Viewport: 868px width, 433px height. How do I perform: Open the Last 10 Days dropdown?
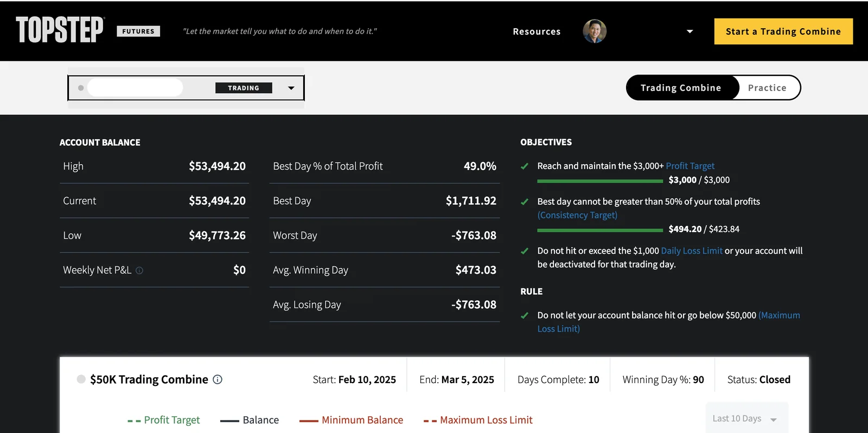746,418
